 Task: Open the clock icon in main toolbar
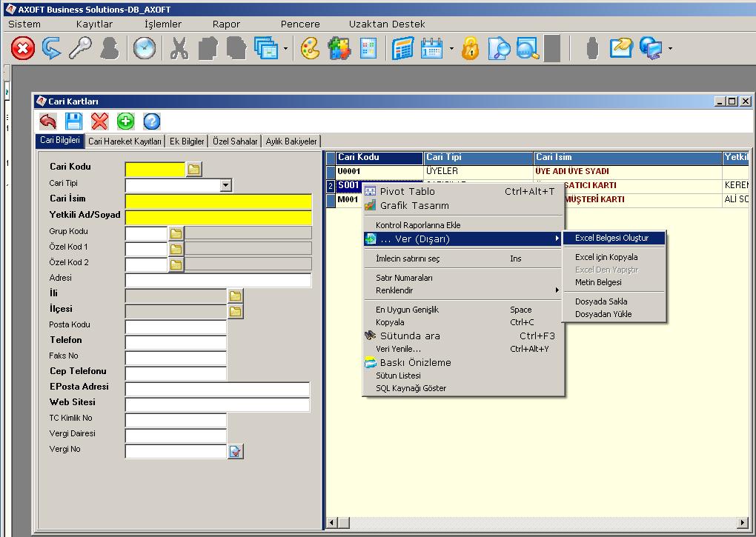[145, 50]
